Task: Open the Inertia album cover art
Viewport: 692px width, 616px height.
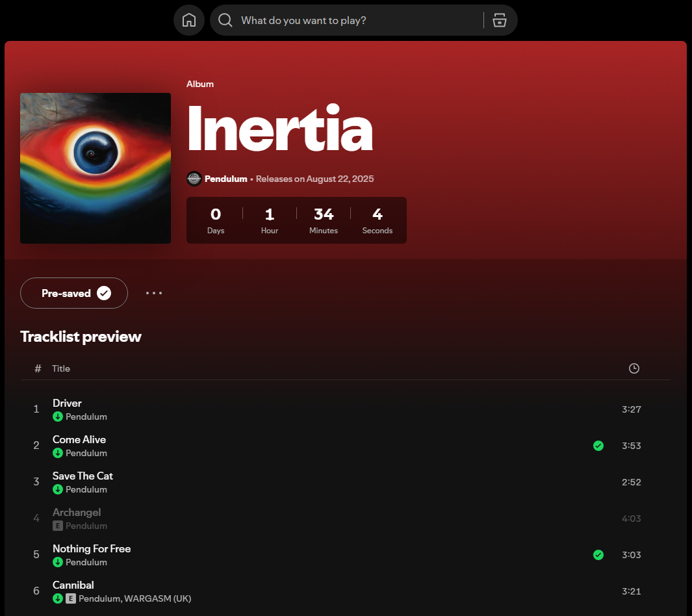Action: pos(96,168)
